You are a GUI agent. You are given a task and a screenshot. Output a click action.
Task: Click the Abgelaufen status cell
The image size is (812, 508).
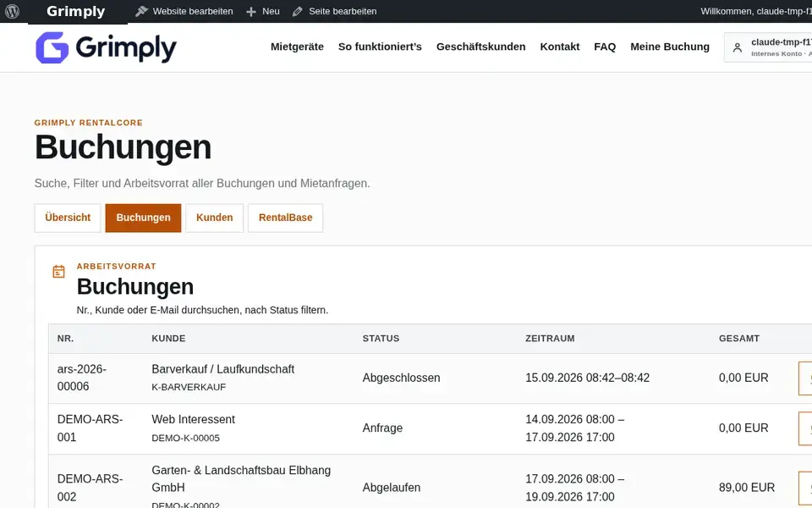(392, 488)
